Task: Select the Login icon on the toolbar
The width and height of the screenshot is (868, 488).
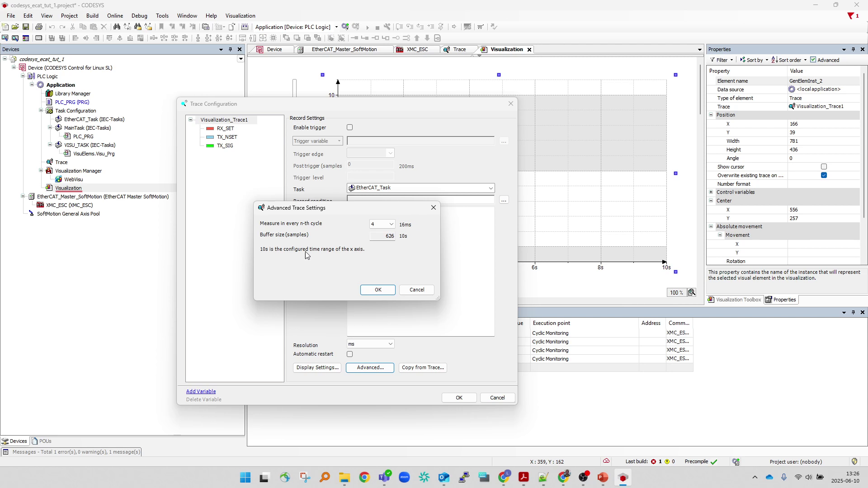Action: pyautogui.click(x=345, y=27)
